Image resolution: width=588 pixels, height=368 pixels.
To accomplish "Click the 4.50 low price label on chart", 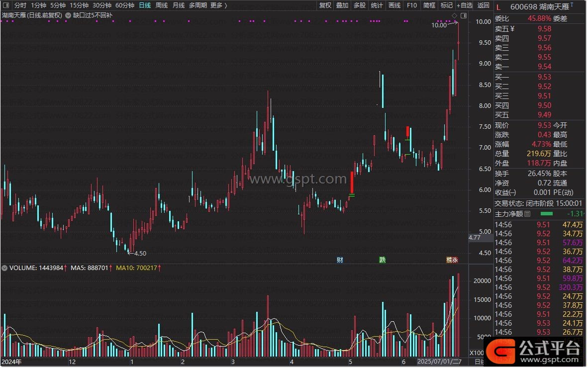I will click(140, 253).
